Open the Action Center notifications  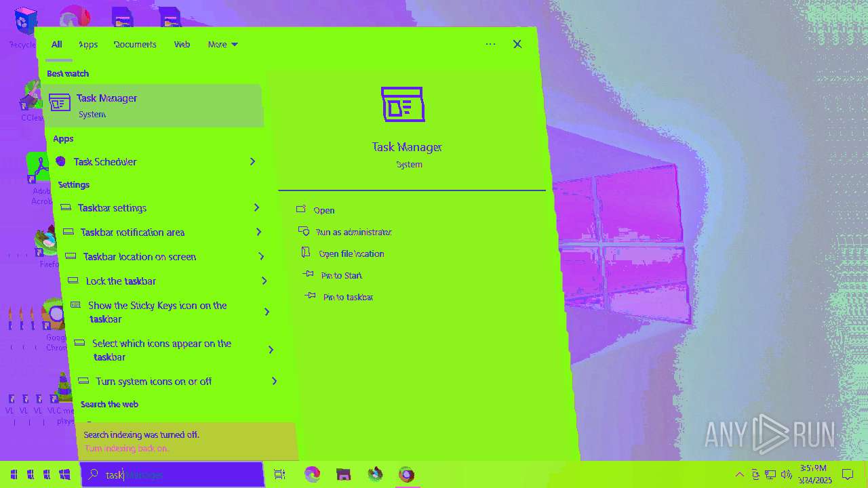click(848, 474)
